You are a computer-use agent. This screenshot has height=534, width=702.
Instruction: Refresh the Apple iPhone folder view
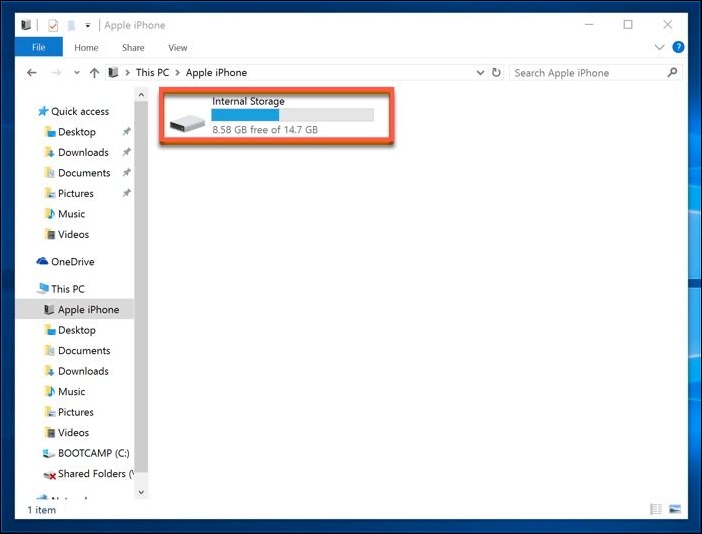[496, 73]
